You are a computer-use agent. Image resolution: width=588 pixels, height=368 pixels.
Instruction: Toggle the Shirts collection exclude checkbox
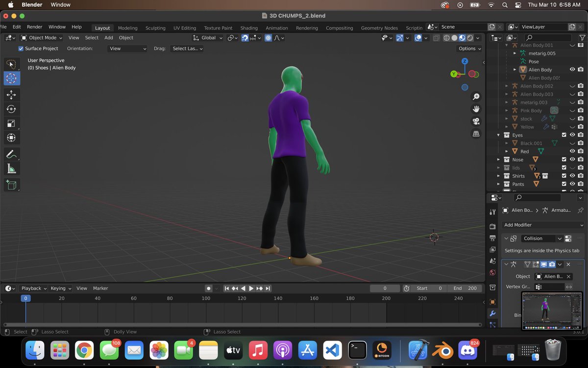pos(564,176)
